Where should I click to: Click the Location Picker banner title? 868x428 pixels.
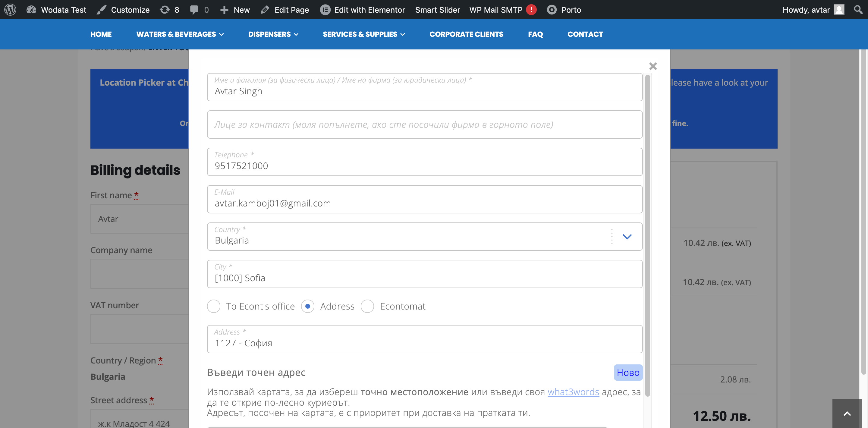pyautogui.click(x=144, y=83)
